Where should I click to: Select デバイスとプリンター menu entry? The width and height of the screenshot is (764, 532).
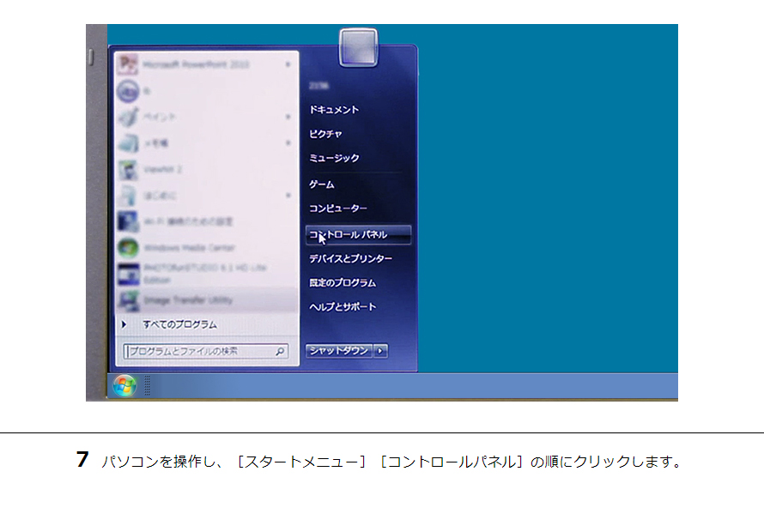pos(351,258)
